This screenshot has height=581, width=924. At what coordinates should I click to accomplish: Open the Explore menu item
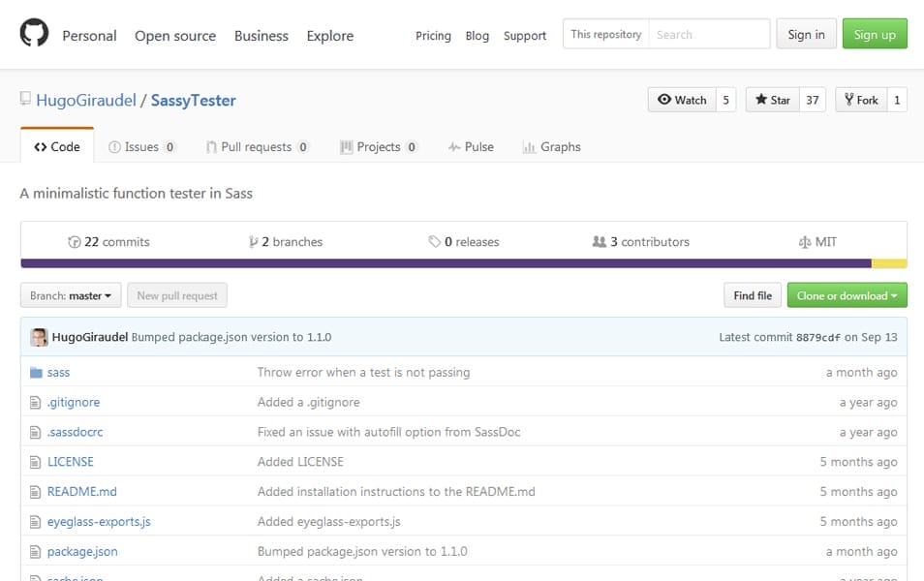pos(329,36)
